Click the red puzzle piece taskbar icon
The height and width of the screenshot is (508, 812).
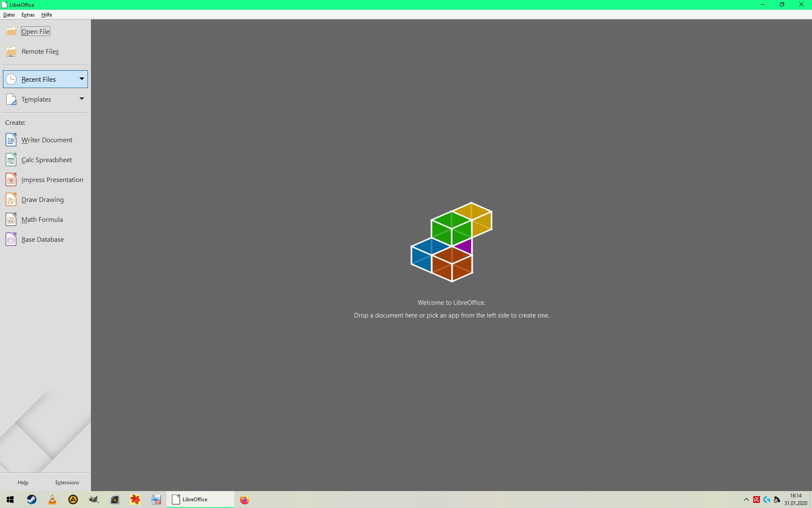pyautogui.click(x=135, y=500)
